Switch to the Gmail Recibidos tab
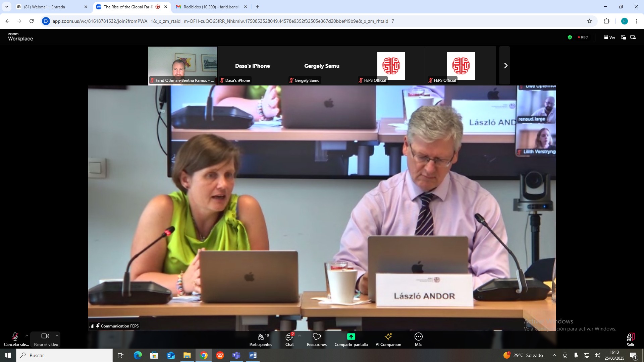 click(210, 7)
